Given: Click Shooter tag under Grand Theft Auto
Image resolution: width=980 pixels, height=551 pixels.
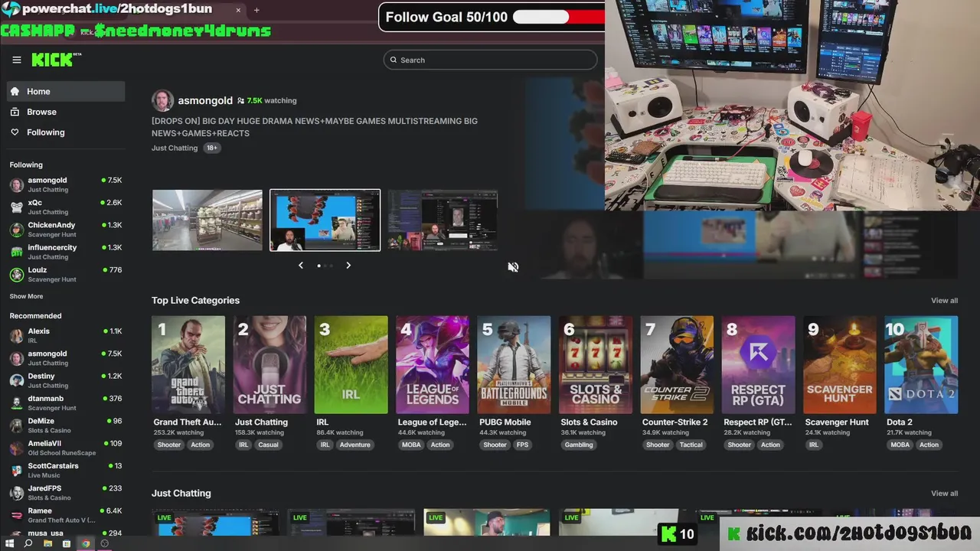Looking at the screenshot, I should tap(169, 445).
